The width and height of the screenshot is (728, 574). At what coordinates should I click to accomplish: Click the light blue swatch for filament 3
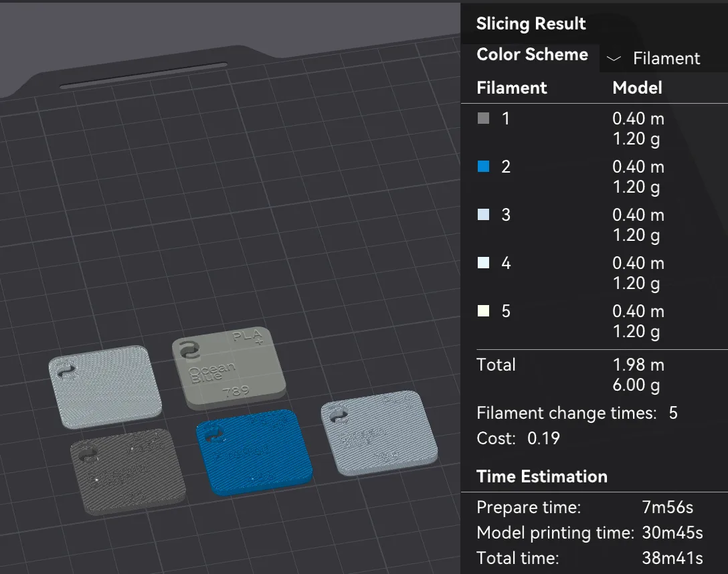[483, 214]
